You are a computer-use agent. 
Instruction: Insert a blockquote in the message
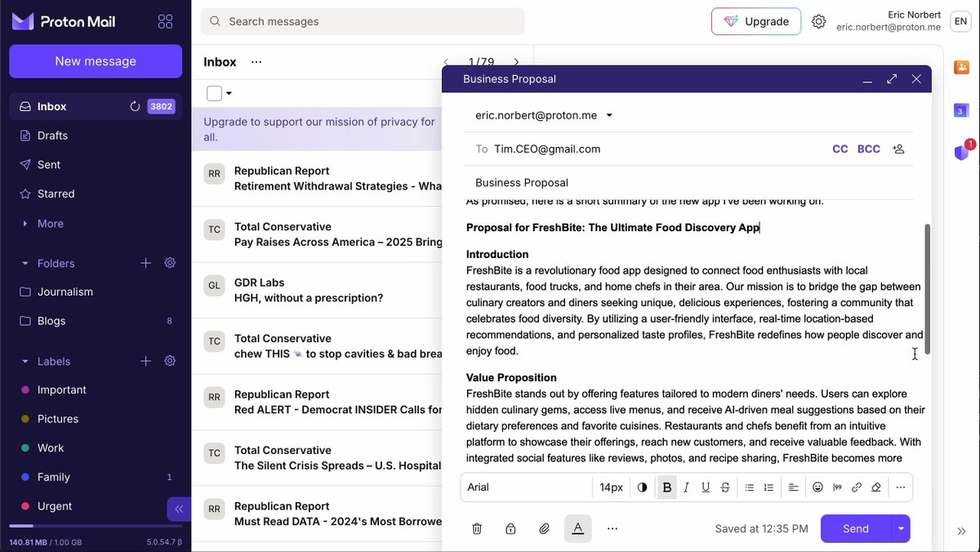[x=837, y=487]
